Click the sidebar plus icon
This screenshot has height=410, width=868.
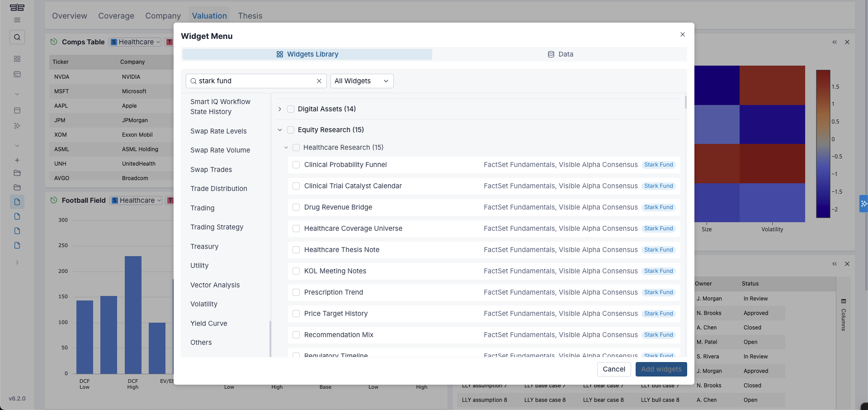[x=17, y=160]
